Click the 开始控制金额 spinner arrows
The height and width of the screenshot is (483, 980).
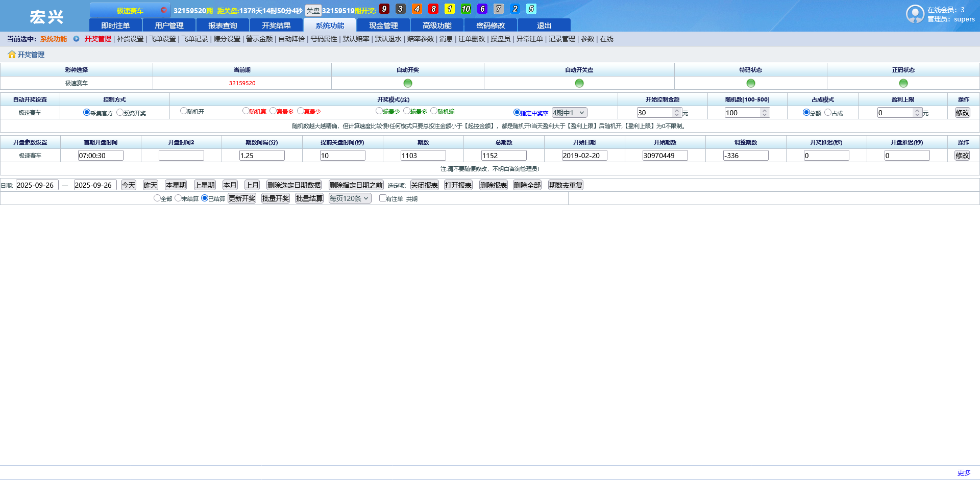[677, 113]
